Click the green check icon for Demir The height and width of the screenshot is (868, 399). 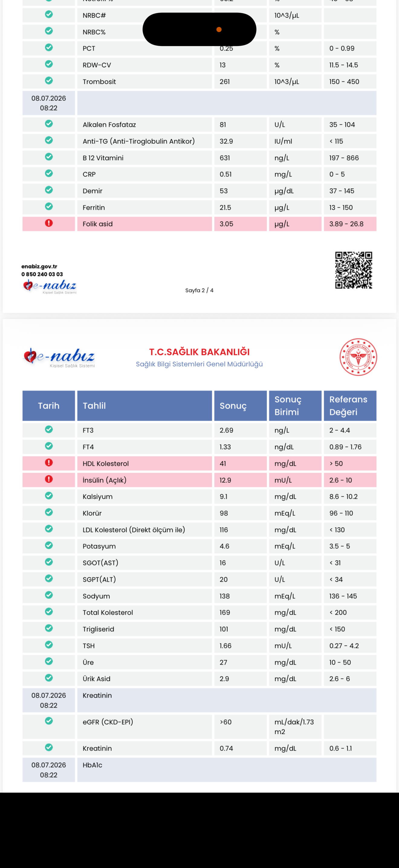point(49,190)
